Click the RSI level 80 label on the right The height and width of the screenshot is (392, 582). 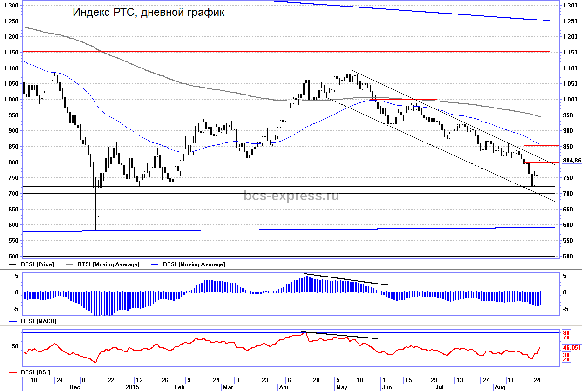[x=566, y=333]
